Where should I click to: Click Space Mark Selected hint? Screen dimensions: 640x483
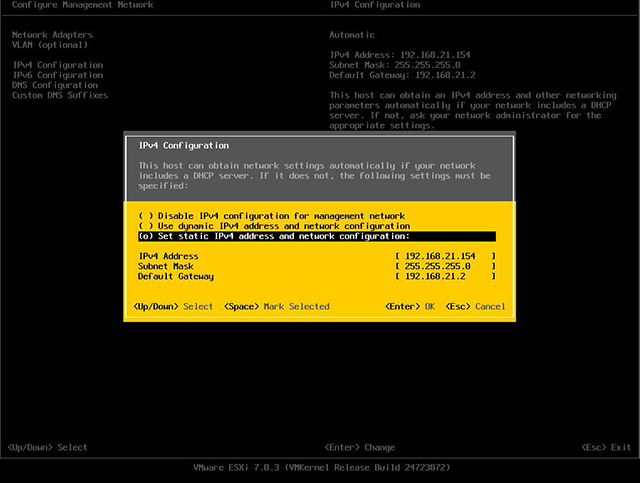[x=277, y=307]
